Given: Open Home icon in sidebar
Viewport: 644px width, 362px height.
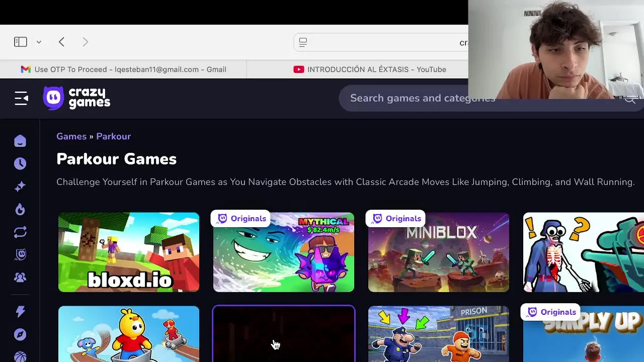Looking at the screenshot, I should [x=20, y=141].
